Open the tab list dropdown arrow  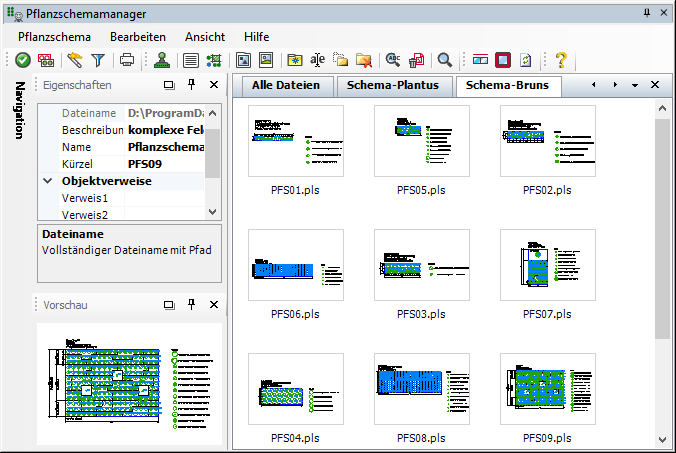635,86
